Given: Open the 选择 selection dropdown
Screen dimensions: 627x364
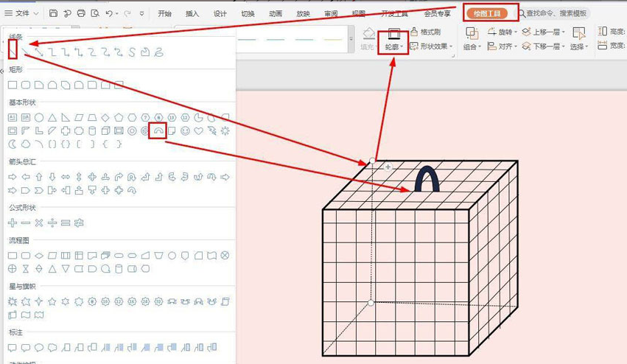Looking at the screenshot, I should pos(579,47).
